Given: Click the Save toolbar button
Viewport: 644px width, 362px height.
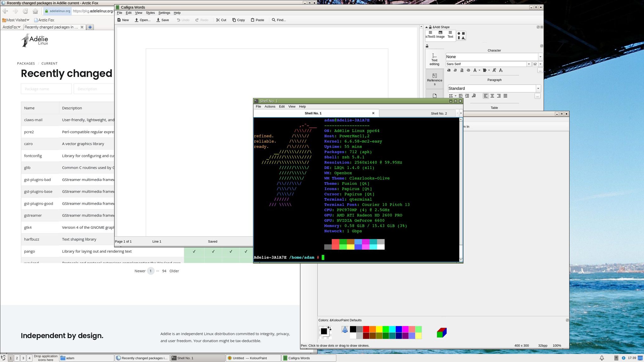Looking at the screenshot, I should (x=163, y=20).
